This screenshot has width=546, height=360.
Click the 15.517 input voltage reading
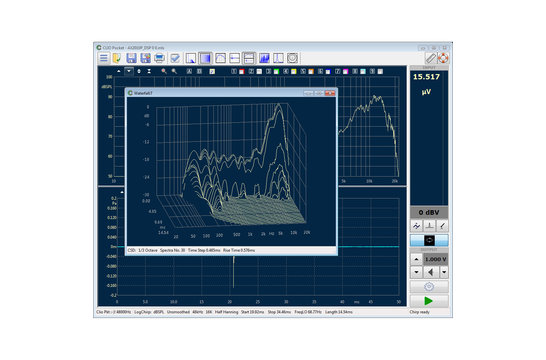pyautogui.click(x=426, y=77)
